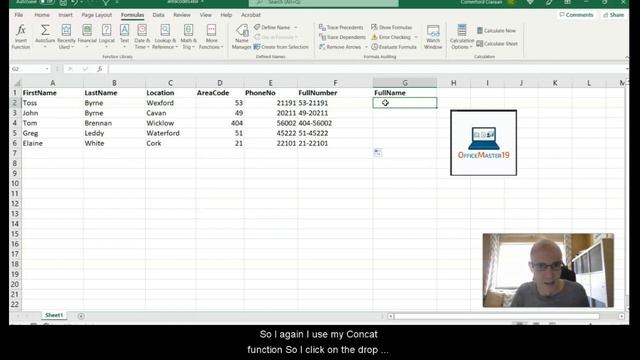Viewport: 640px width, 360px height.
Task: Open Recently Used functions list
Action: [x=66, y=37]
